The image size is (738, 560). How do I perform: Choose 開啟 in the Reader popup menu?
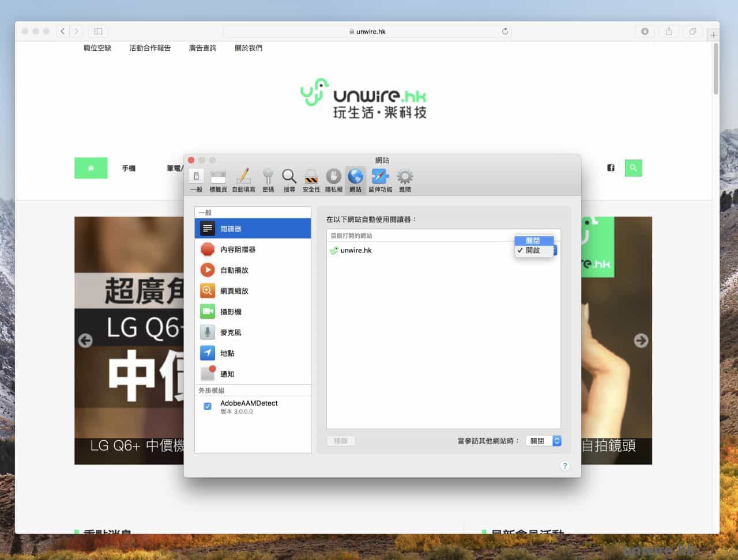[x=533, y=251]
